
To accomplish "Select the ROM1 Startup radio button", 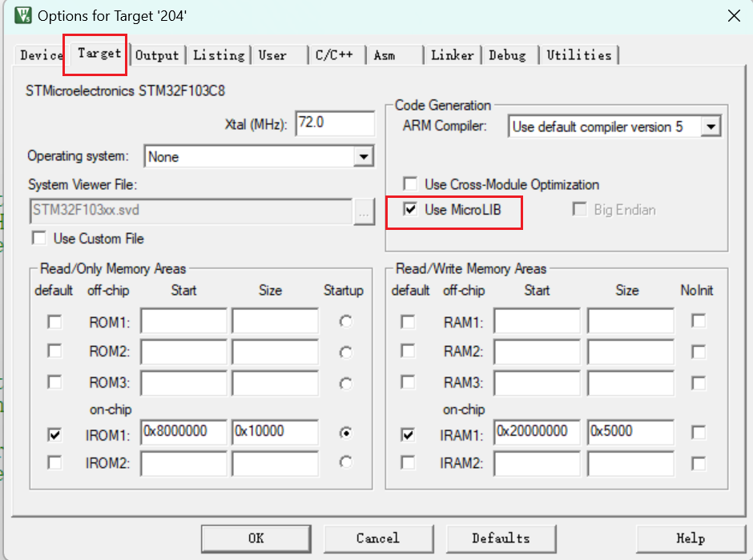I will (x=346, y=321).
